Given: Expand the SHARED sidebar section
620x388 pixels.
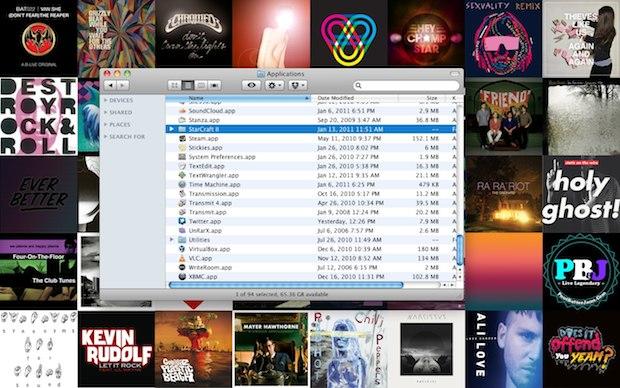Looking at the screenshot, I should click(x=106, y=113).
